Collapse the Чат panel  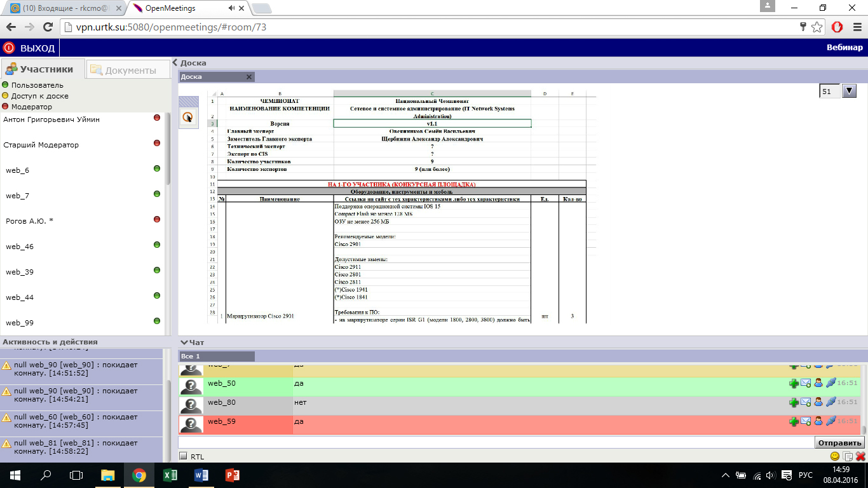[184, 342]
